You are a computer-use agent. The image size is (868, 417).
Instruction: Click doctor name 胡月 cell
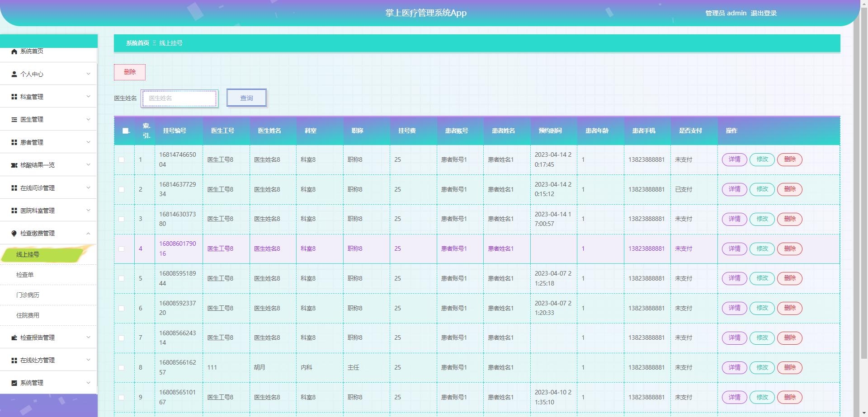tap(259, 368)
